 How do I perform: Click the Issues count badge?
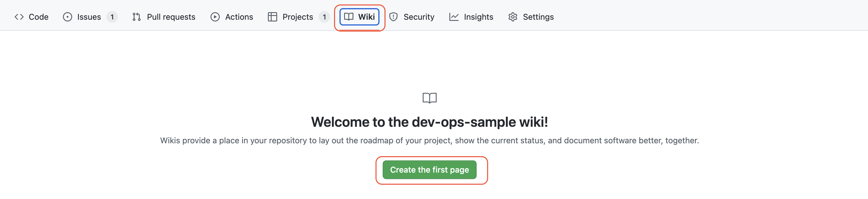click(x=112, y=17)
